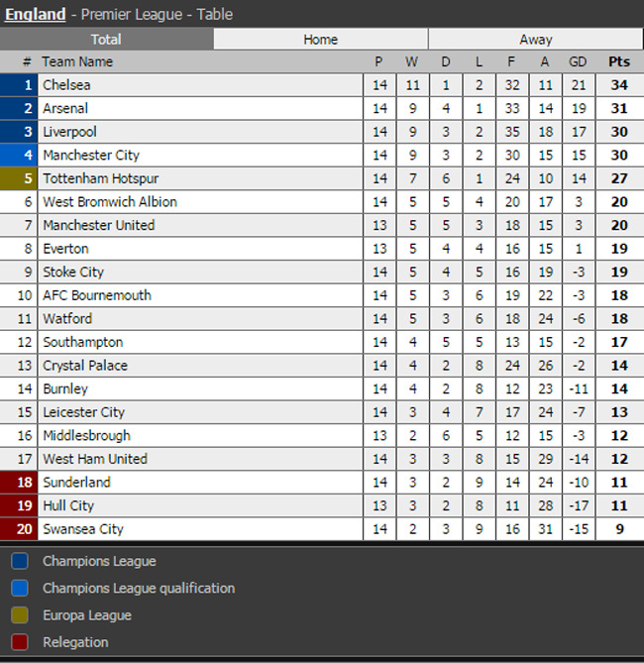Viewport: 644px width, 663px height.
Task: Open Tottenham Hotspur team link
Action: (x=100, y=178)
